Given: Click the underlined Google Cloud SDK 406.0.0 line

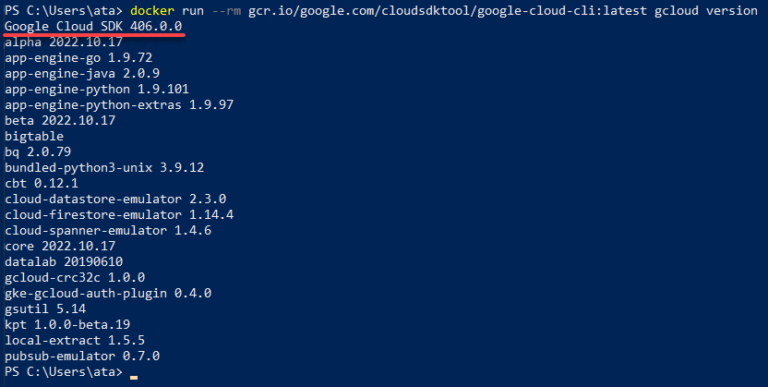Looking at the screenshot, I should tap(93, 26).
